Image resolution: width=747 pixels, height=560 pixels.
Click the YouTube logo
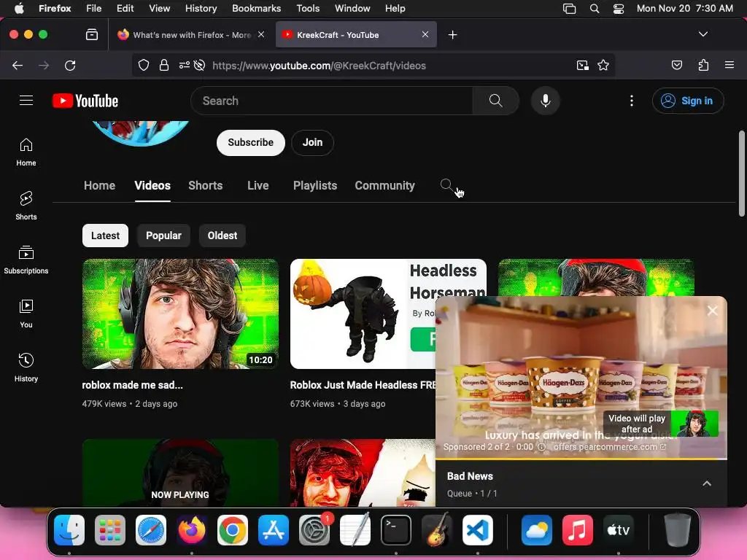(85, 101)
